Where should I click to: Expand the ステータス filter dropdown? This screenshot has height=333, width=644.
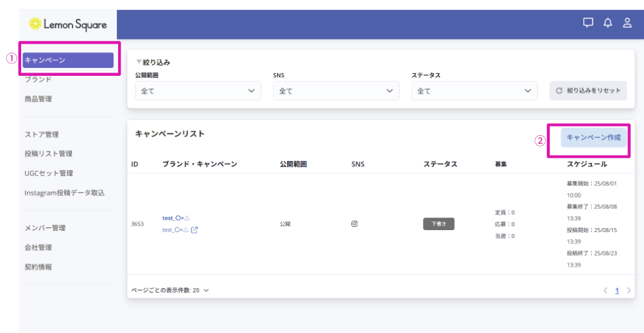474,91
